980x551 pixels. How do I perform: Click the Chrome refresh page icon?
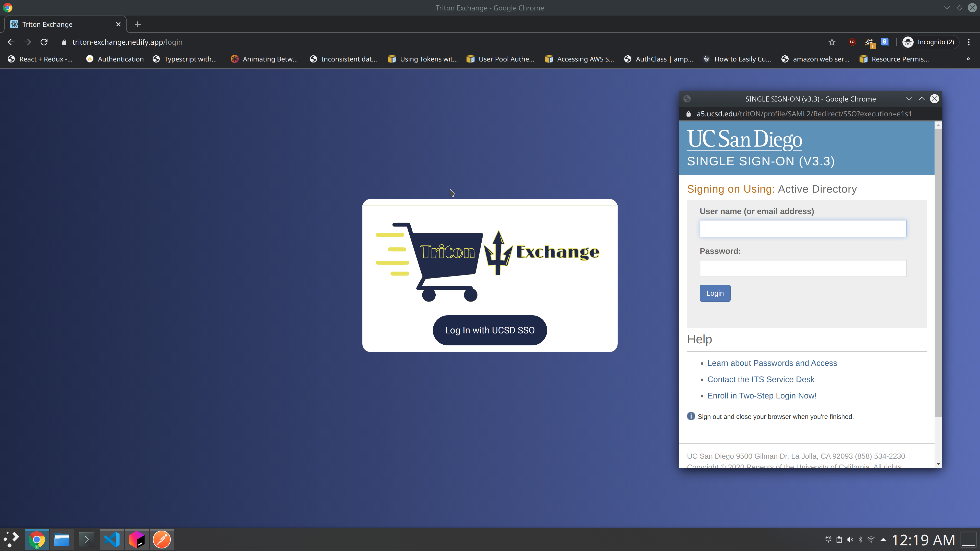(x=44, y=42)
